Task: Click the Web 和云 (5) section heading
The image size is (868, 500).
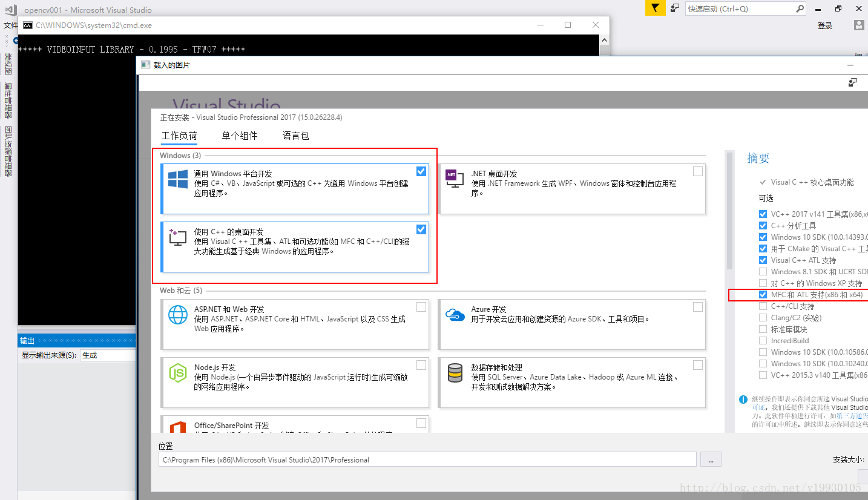Action: point(181,291)
